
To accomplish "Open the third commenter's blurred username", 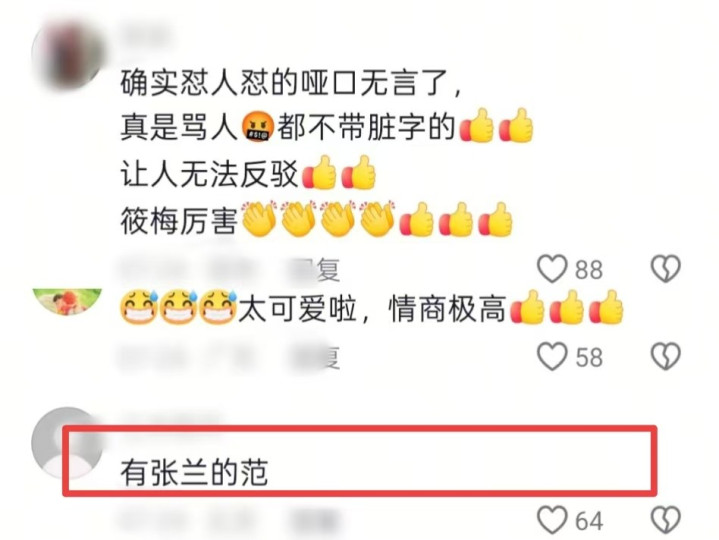I will pyautogui.click(x=171, y=419).
